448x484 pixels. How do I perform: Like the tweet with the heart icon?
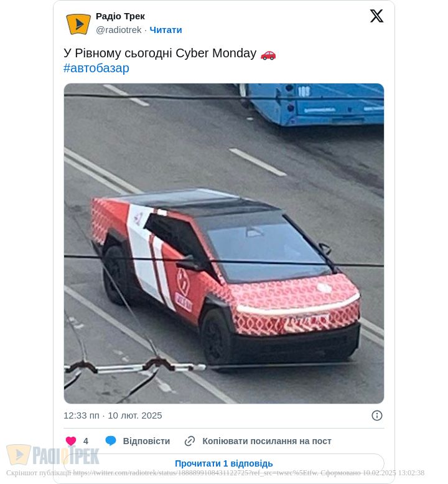click(x=71, y=441)
